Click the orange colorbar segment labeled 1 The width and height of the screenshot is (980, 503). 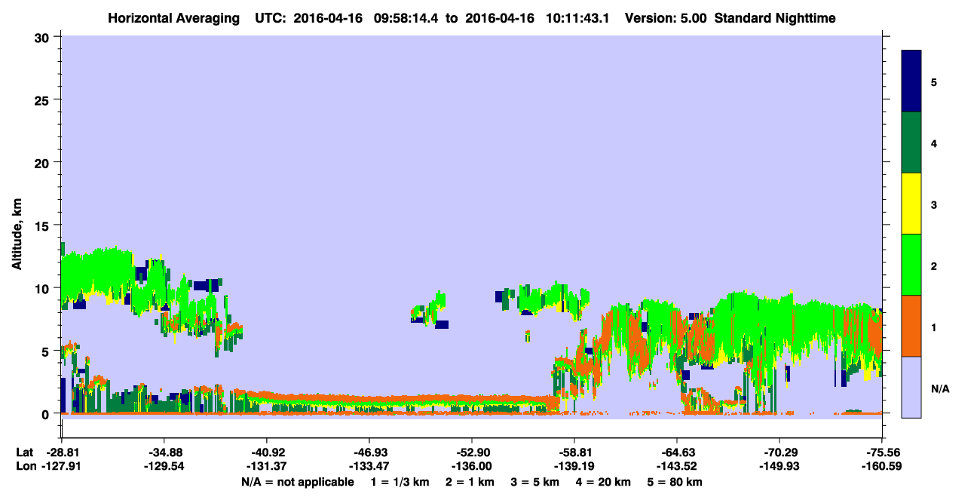tap(911, 326)
